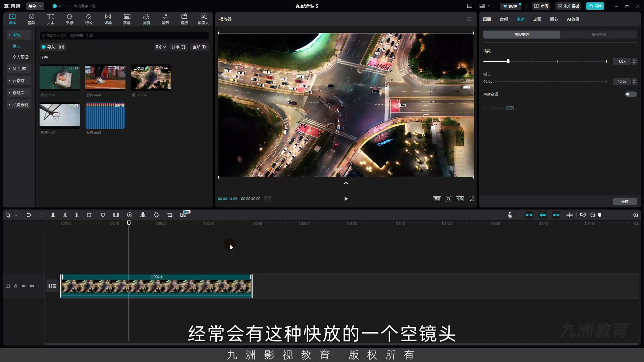Open the 全部 filter dropdown
This screenshot has height=362, width=644.
coord(200,47)
